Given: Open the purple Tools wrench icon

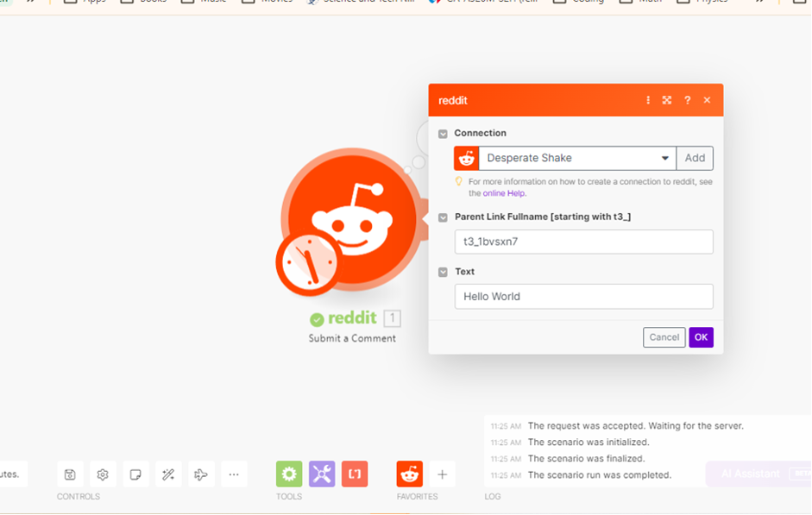Looking at the screenshot, I should point(322,474).
